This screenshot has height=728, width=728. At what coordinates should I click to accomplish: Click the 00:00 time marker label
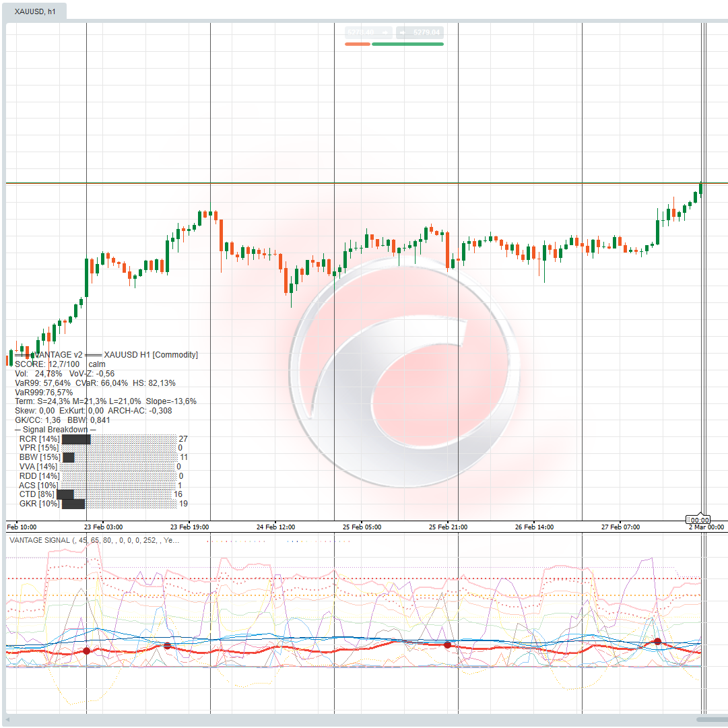click(699, 520)
